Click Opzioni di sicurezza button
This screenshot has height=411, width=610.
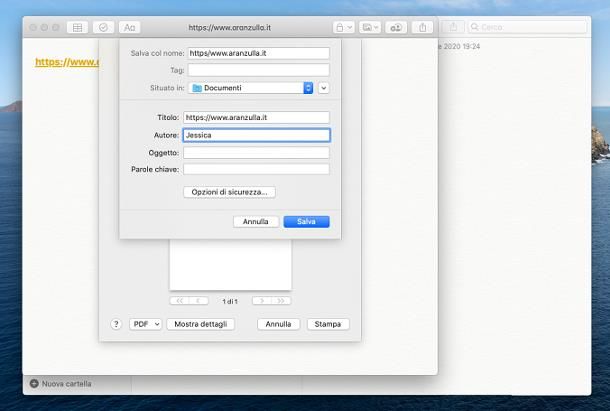[x=229, y=191]
